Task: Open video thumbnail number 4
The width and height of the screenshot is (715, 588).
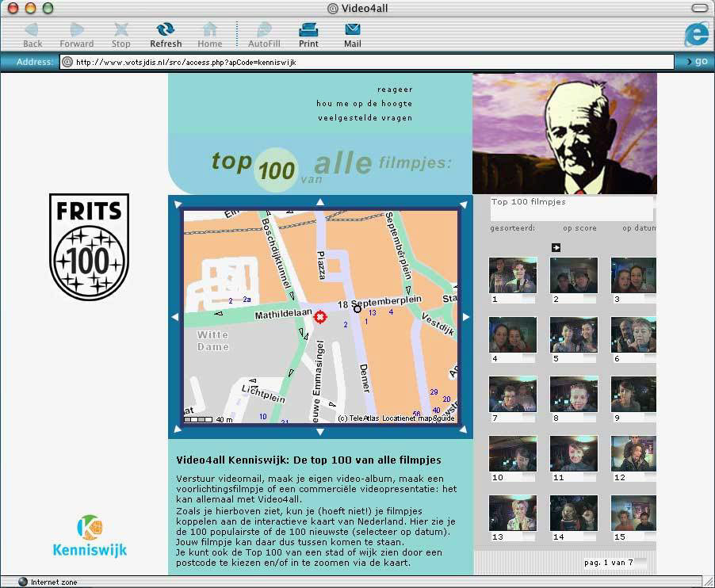Action: point(513,334)
